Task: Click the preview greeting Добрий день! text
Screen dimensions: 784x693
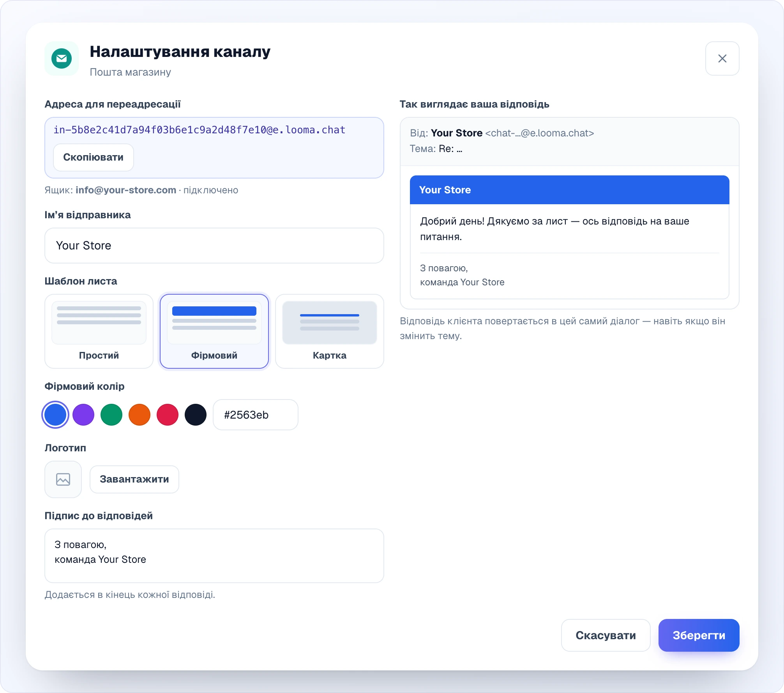Action: (554, 229)
